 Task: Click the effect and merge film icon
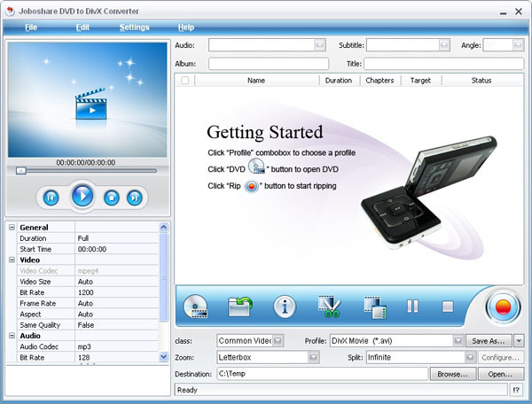[375, 307]
